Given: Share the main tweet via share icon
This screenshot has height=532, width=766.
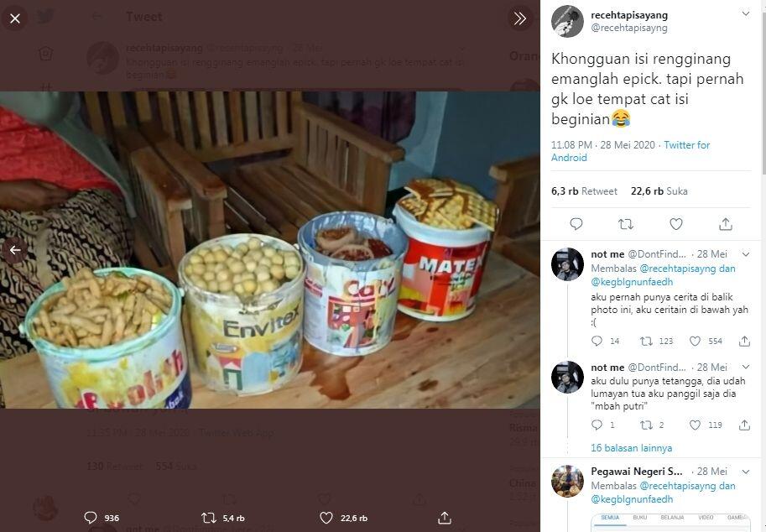Looking at the screenshot, I should [726, 224].
